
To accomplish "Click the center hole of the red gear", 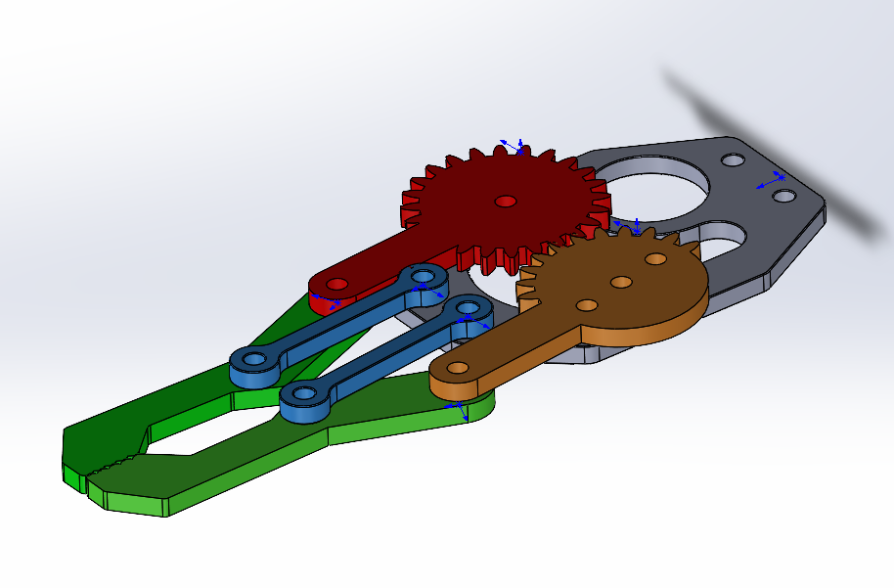I will click(x=505, y=201).
